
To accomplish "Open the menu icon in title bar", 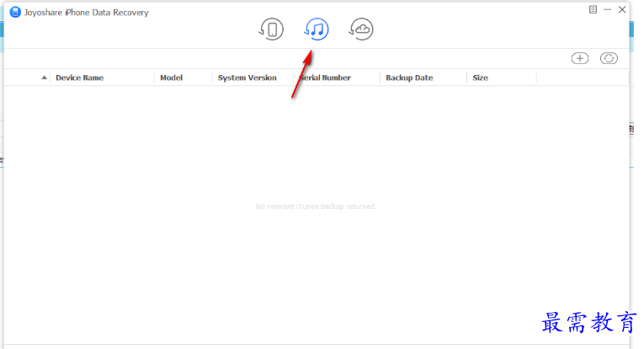I will point(593,9).
